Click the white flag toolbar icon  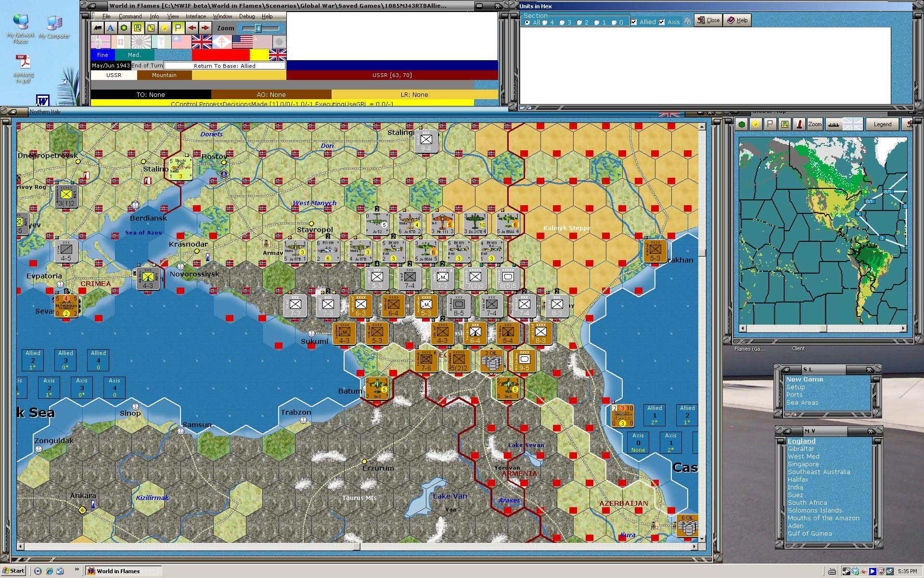coord(178,28)
